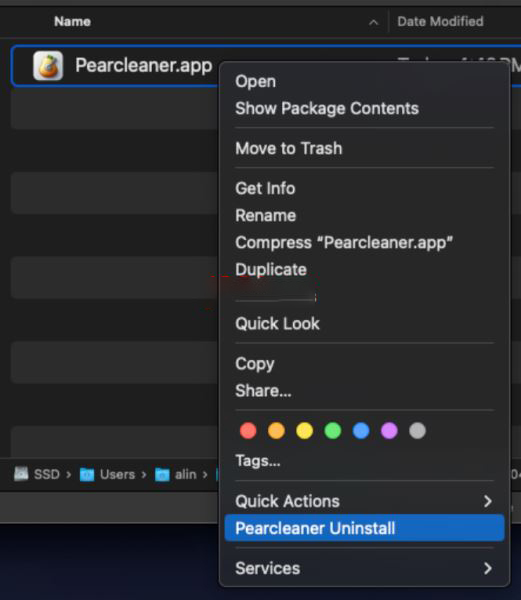Image resolution: width=521 pixels, height=600 pixels.
Task: Go to alin in the path bar
Action: tap(186, 474)
